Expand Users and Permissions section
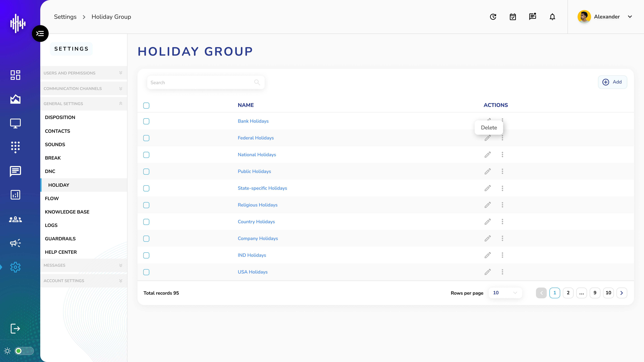The height and width of the screenshot is (362, 644). 84,73
